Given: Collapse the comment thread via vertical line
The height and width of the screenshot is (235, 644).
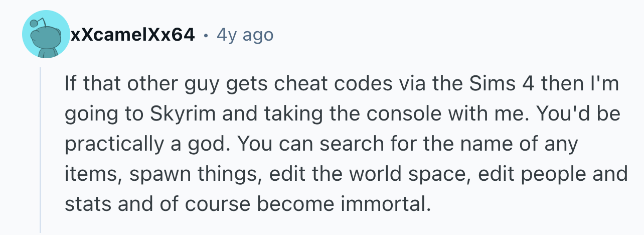Looking at the screenshot, I should (41, 150).
